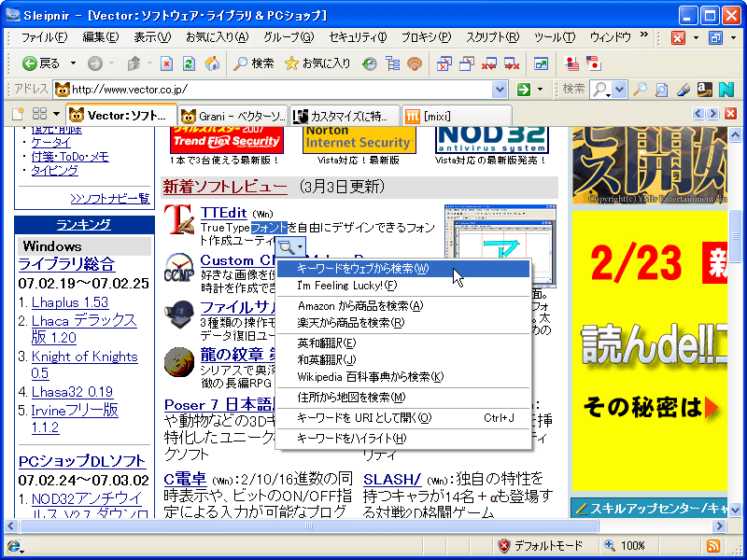Open the セキュリティ(I) menu
The image size is (747, 560).
pyautogui.click(x=358, y=37)
